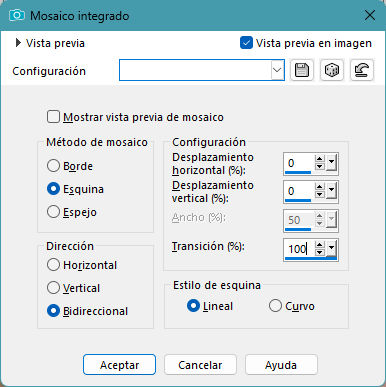Increase Transición value with up spinner
The height and width of the screenshot is (387, 386).
coord(319,245)
